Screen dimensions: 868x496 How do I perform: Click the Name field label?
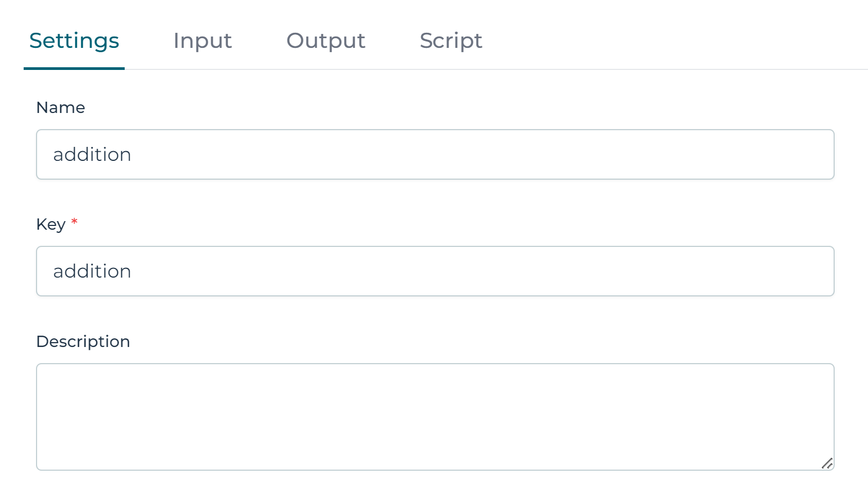coord(60,108)
